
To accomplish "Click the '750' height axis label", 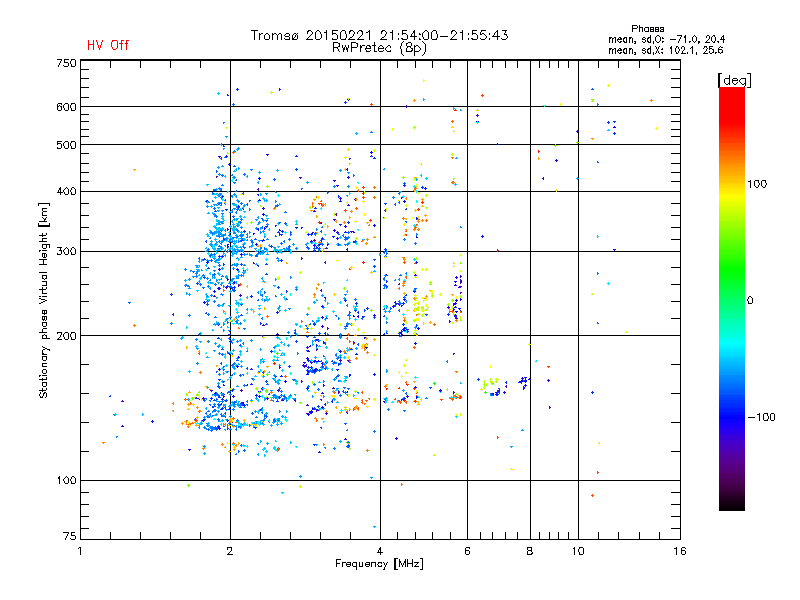I will click(x=66, y=63).
